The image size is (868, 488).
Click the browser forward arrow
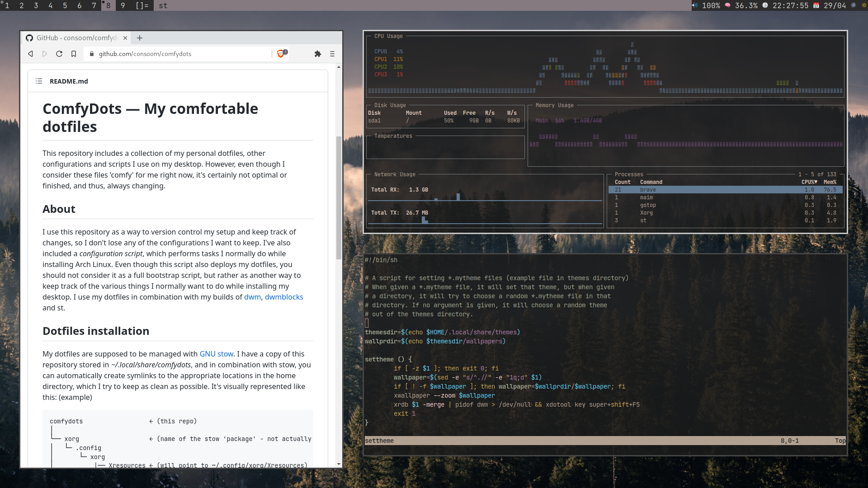pos(45,54)
